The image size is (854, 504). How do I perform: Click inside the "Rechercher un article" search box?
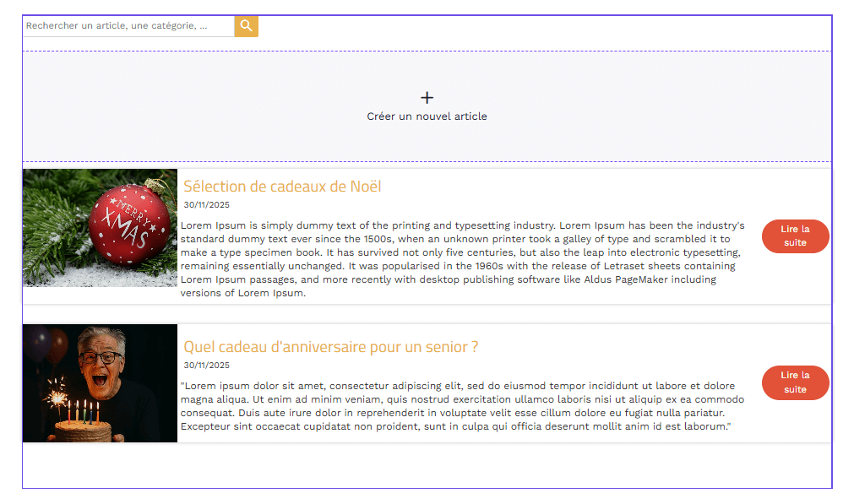(x=127, y=26)
